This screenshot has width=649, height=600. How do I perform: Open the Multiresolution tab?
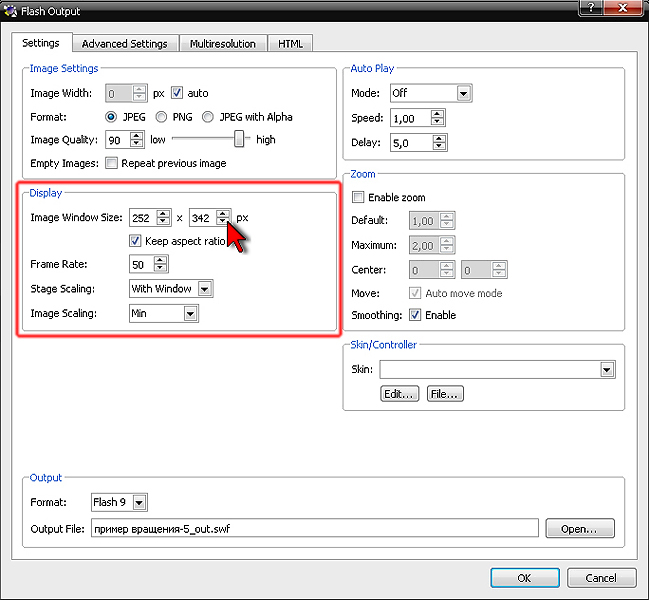223,43
